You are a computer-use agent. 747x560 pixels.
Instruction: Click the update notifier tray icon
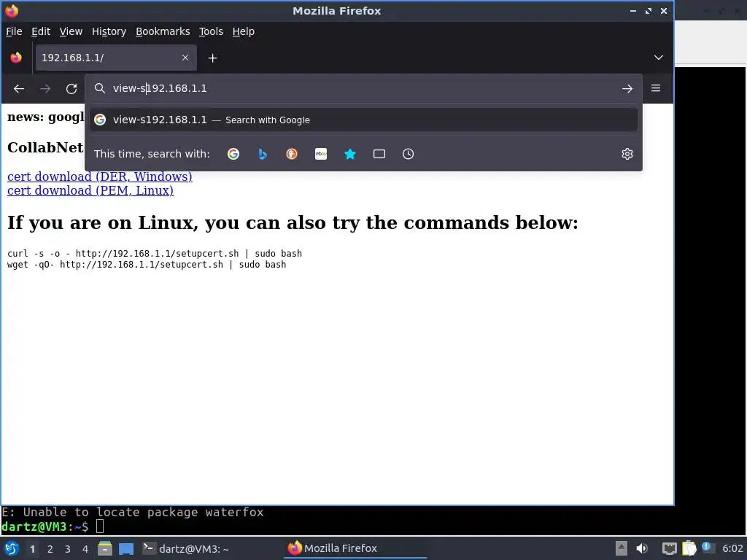click(707, 548)
